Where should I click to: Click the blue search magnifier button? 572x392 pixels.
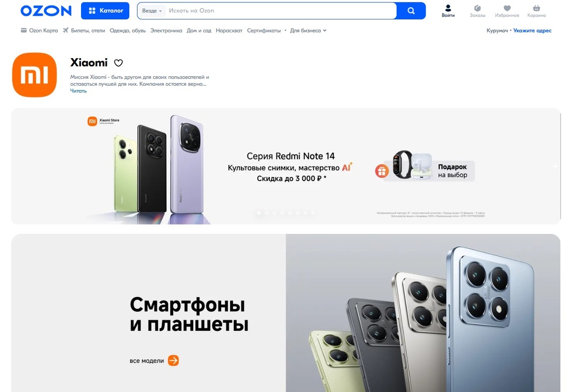pos(411,10)
